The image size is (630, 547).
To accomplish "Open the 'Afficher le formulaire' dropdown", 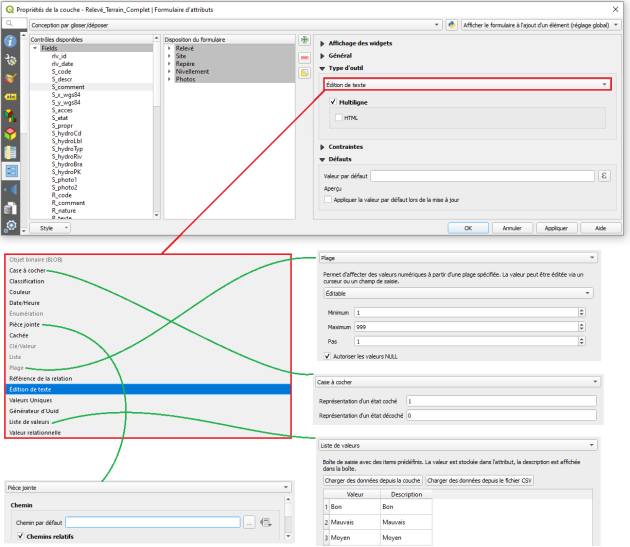I will (540, 25).
